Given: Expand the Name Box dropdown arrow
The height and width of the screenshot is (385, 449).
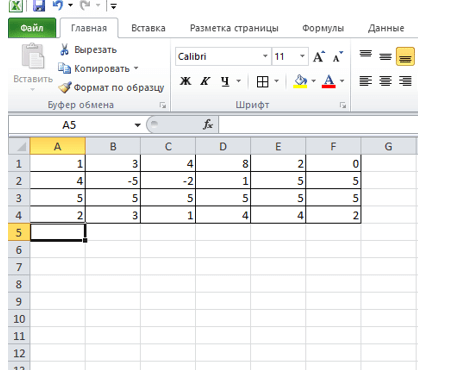Looking at the screenshot, I should (137, 125).
